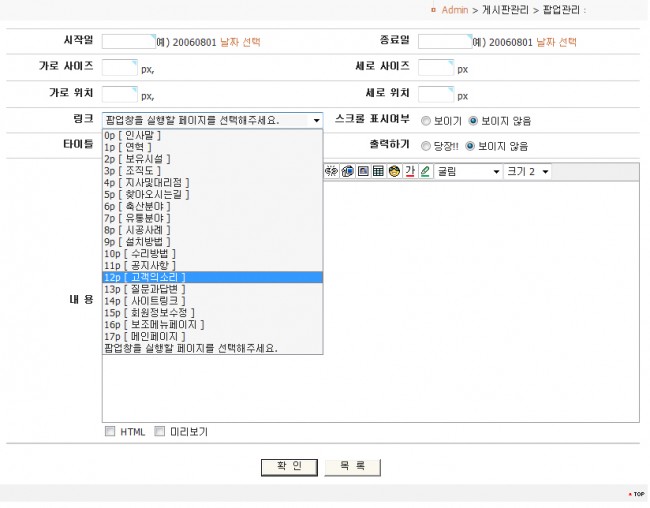
Task: Enable the HTML checkbox
Action: [x=110, y=432]
